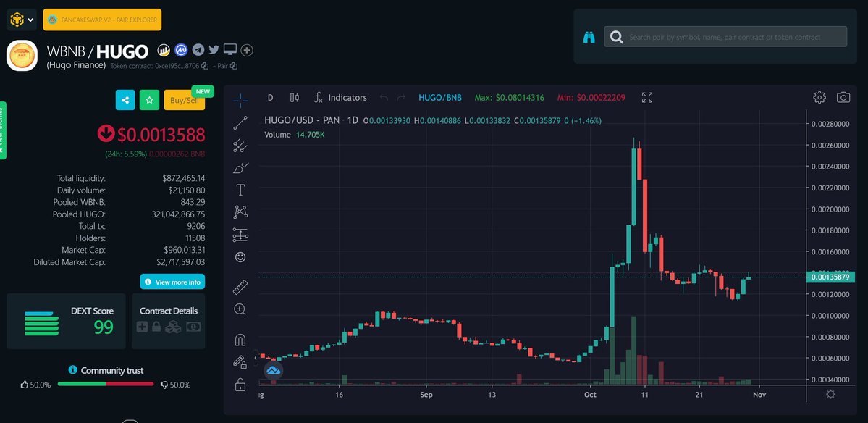Toggle stay in drawing mode pencil-lock
Screen dimensions: 868x423
pyautogui.click(x=240, y=362)
